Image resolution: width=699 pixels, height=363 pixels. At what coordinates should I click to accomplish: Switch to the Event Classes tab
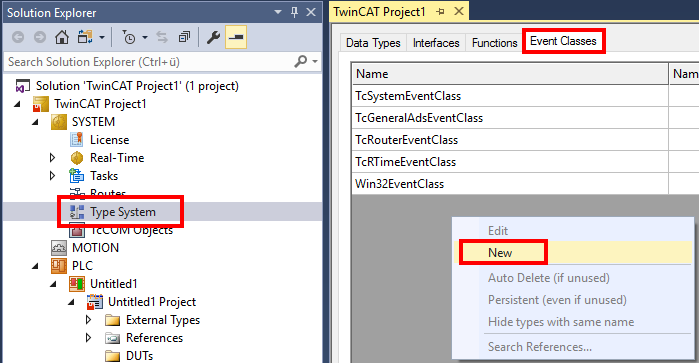[563, 41]
